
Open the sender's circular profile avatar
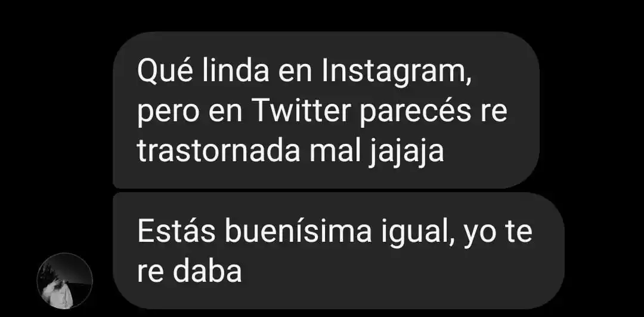tap(65, 281)
